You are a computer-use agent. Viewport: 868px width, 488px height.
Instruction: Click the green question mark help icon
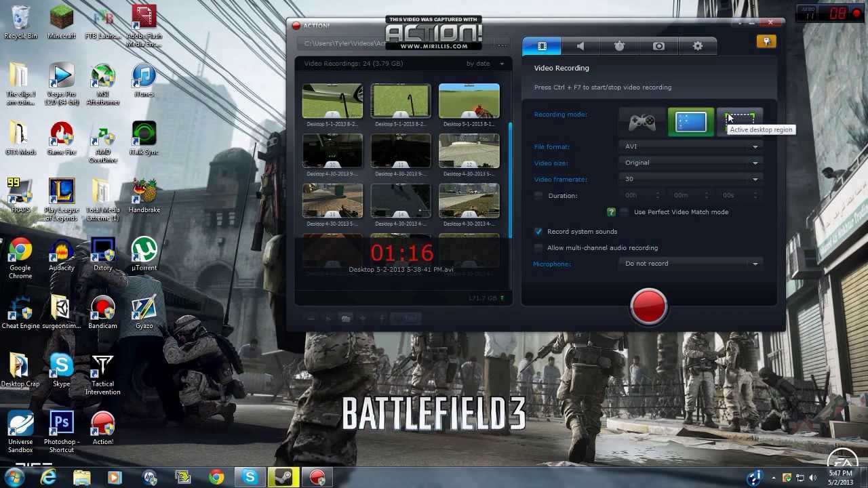coord(611,212)
